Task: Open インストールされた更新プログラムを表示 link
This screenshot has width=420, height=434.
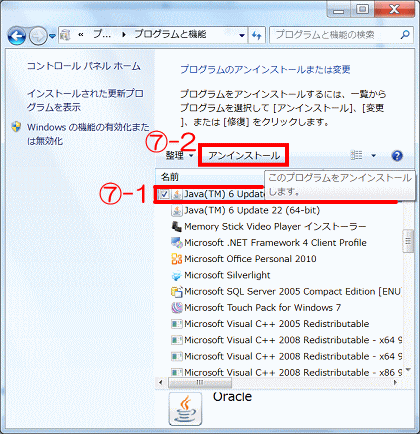Action: click(85, 100)
